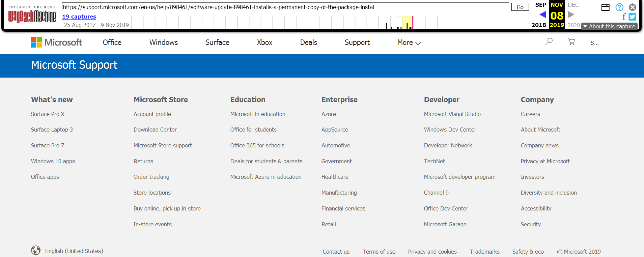Share capture via Facebook icon
The image size is (644, 257).
pyautogui.click(x=624, y=17)
